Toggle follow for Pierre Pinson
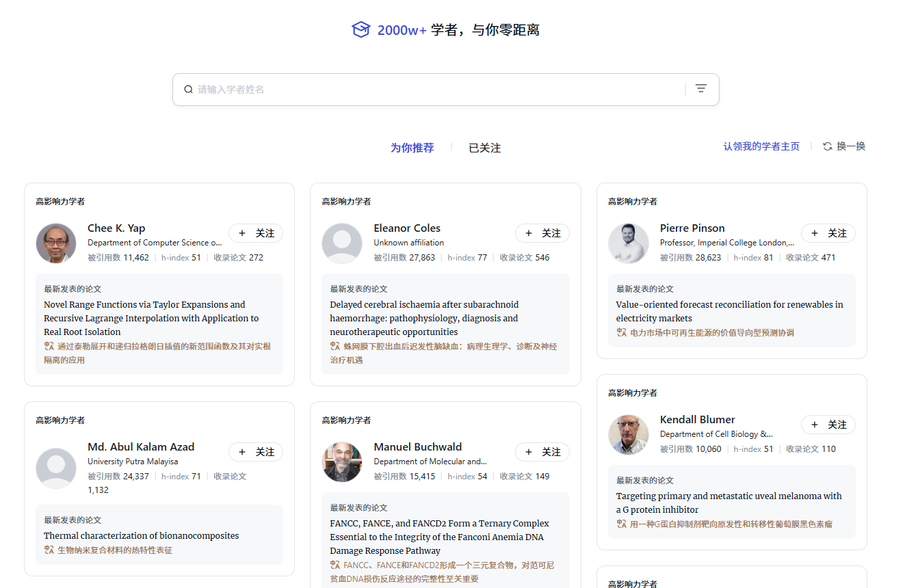This screenshot has height=588, width=907. click(x=828, y=233)
